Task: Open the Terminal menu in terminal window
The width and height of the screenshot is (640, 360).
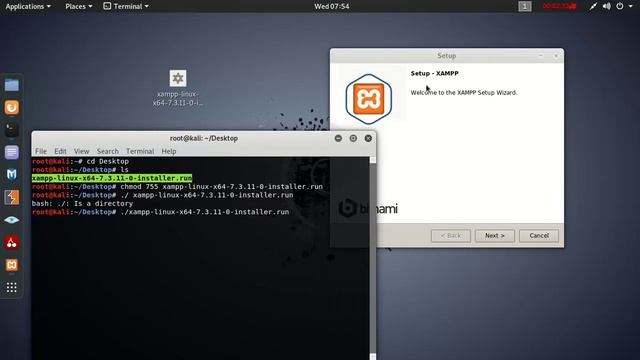Action: [x=140, y=151]
